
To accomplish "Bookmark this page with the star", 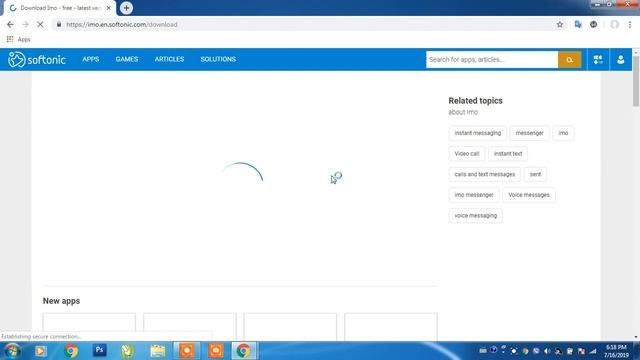I will point(560,24).
